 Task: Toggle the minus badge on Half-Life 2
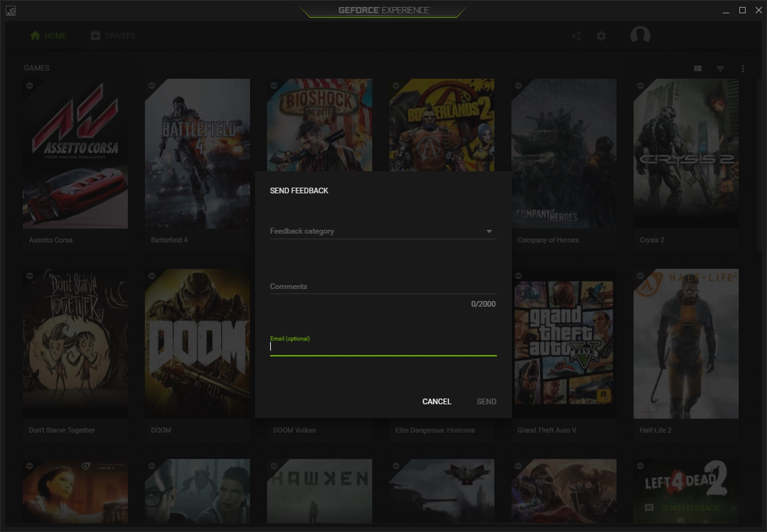640,276
